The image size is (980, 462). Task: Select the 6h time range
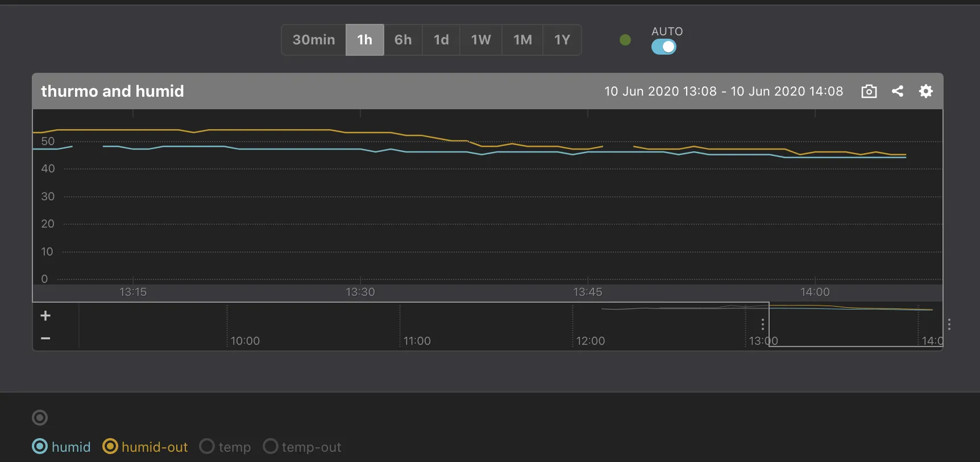coord(403,40)
